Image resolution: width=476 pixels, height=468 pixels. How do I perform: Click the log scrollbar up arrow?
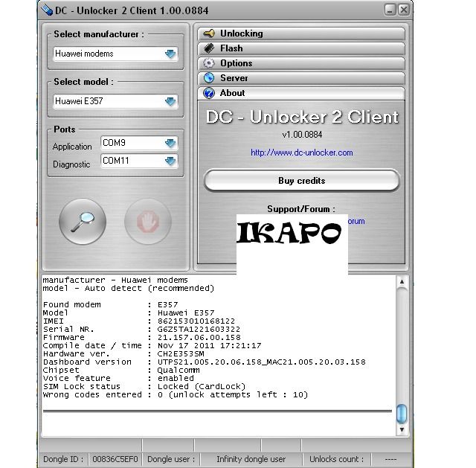coord(402,281)
